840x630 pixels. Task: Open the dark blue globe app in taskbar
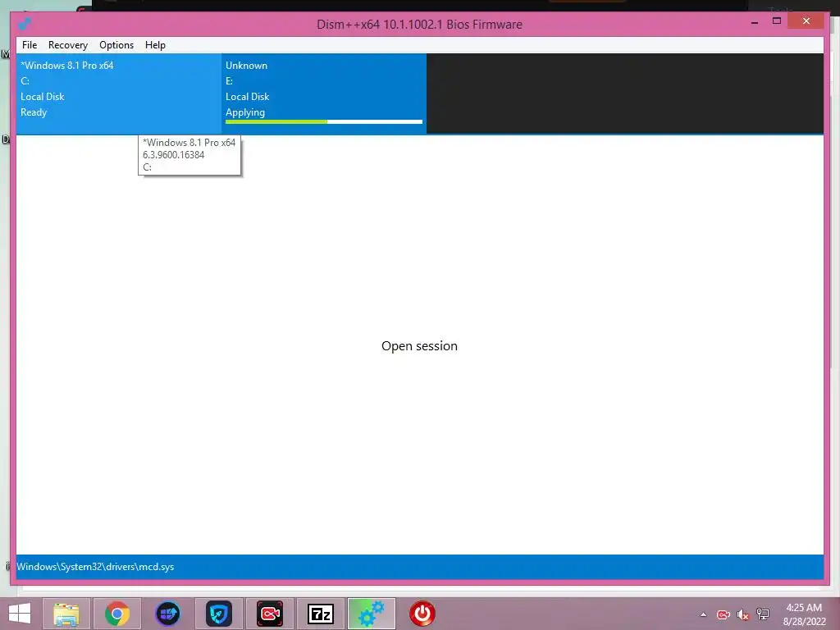(x=167, y=614)
